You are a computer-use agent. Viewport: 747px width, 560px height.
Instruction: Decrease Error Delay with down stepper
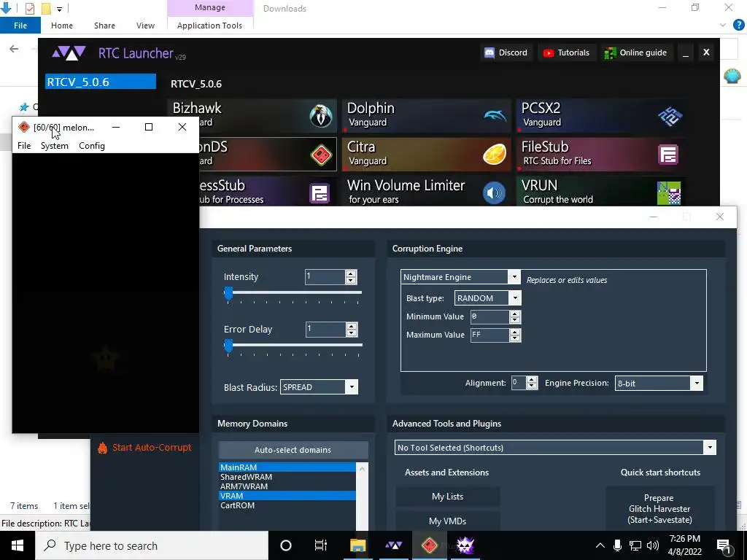tap(352, 332)
